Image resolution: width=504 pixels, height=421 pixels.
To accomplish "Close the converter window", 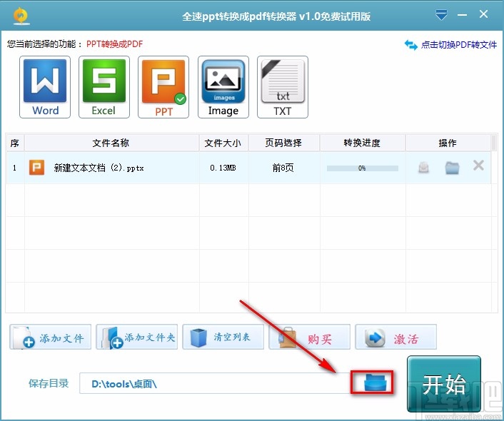I will click(x=483, y=14).
